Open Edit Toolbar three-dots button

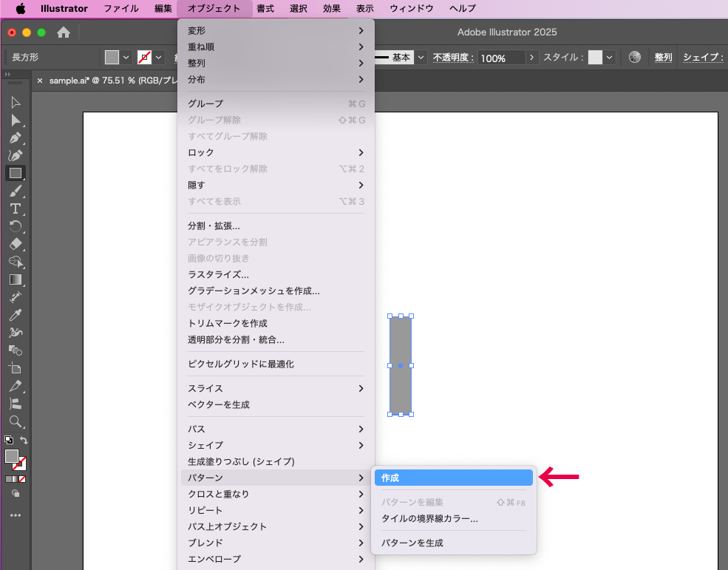16,515
